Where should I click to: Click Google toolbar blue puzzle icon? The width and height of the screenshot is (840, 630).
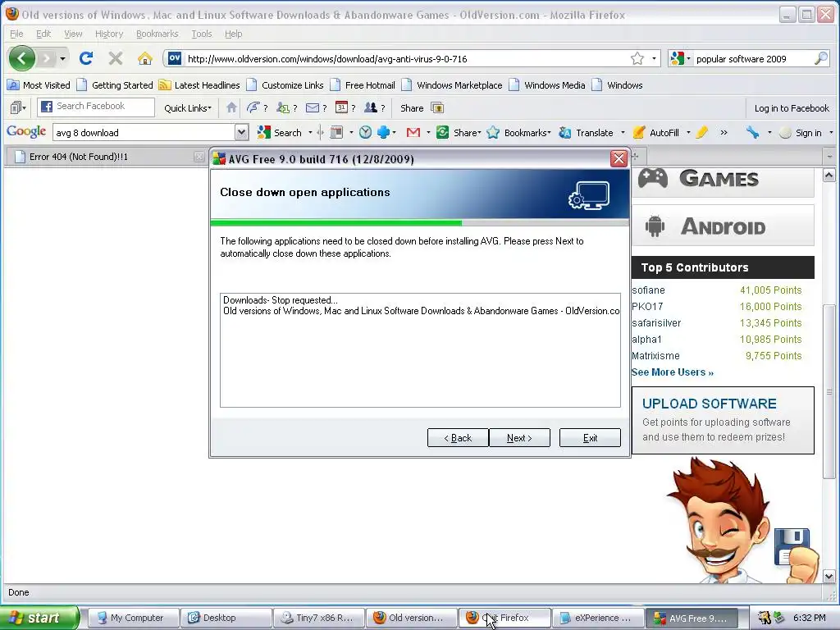384,132
